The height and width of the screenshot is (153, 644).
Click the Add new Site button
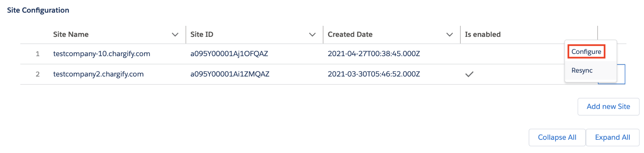coord(608,107)
